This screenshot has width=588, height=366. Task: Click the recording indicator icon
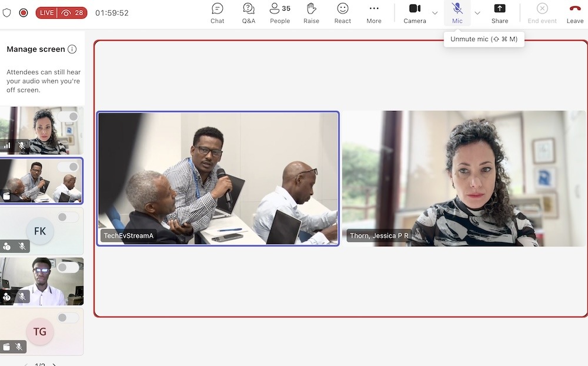[24, 13]
